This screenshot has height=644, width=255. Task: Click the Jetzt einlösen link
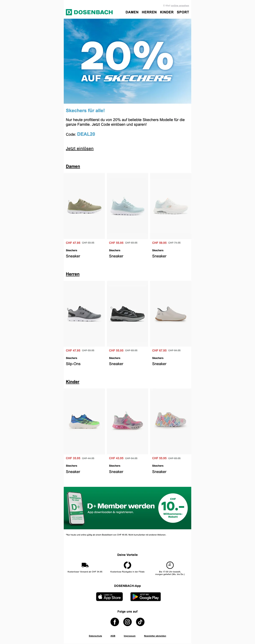[x=80, y=148]
